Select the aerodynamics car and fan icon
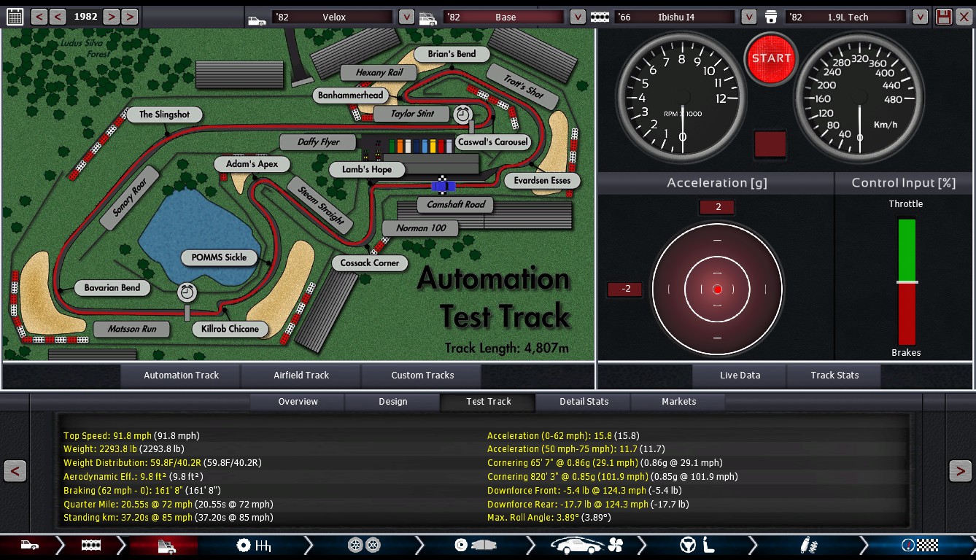 pos(586,545)
